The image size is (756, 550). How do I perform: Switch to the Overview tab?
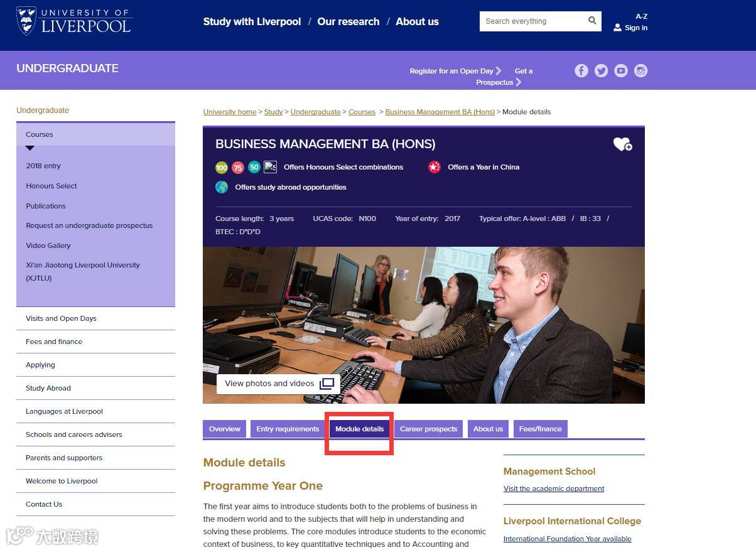pyautogui.click(x=225, y=429)
